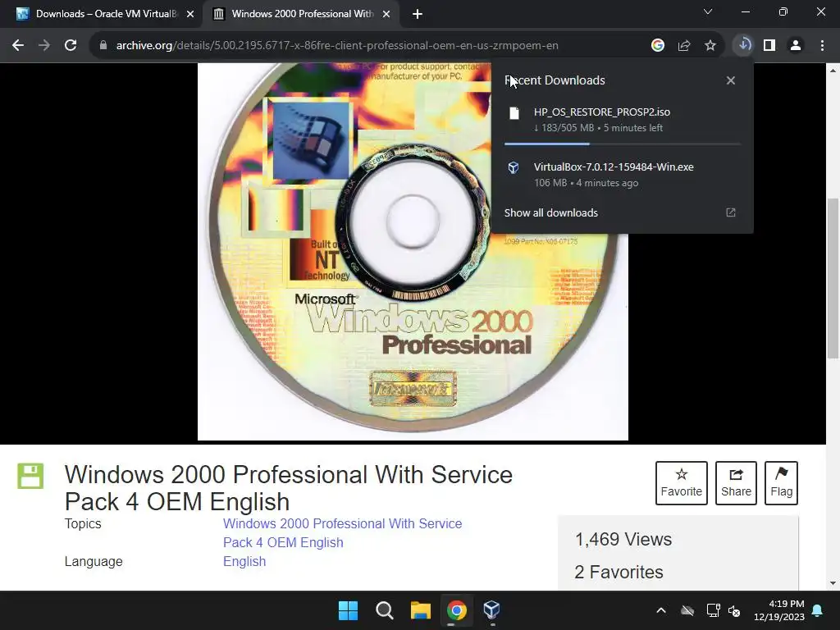Image resolution: width=840 pixels, height=630 pixels.
Task: Click the Share button
Action: click(x=736, y=482)
